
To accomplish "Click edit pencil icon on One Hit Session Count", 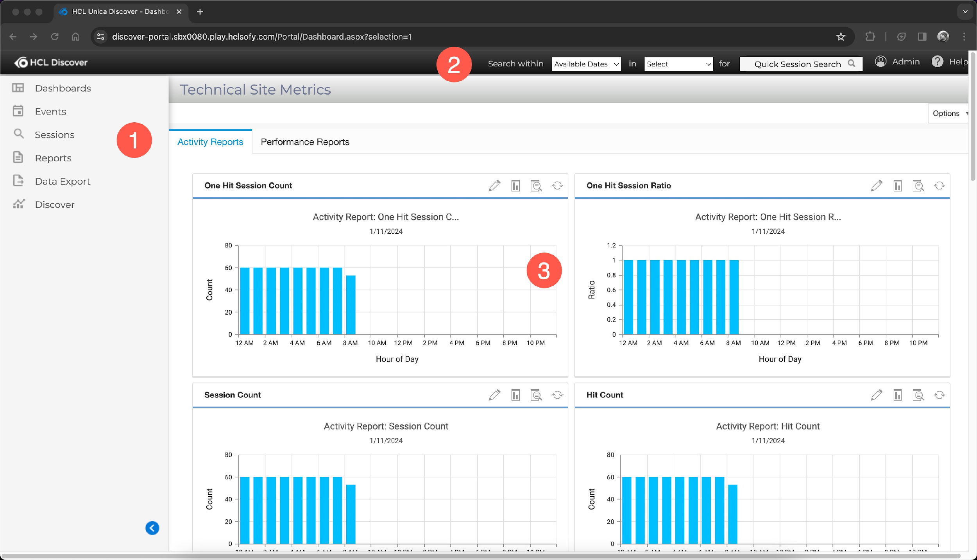I will click(x=494, y=186).
